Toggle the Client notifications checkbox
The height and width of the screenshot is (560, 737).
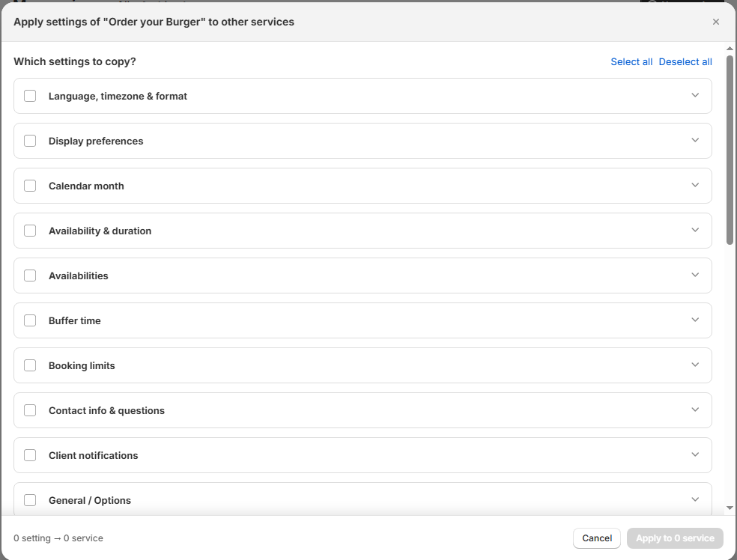[30, 455]
